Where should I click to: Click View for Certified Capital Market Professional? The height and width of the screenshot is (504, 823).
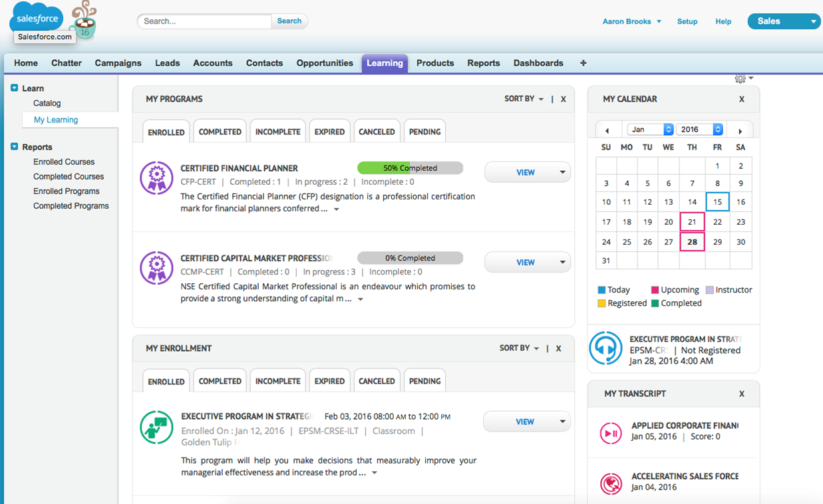[x=525, y=263]
